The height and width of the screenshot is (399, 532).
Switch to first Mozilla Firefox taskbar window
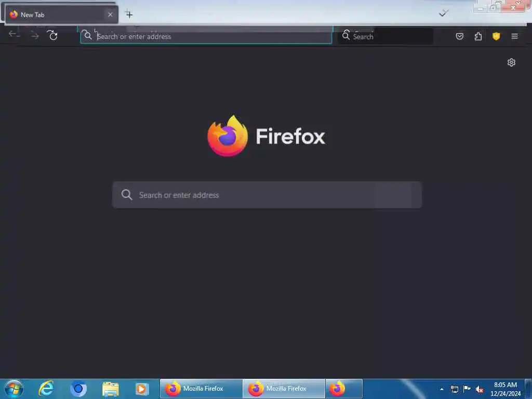[201, 389]
